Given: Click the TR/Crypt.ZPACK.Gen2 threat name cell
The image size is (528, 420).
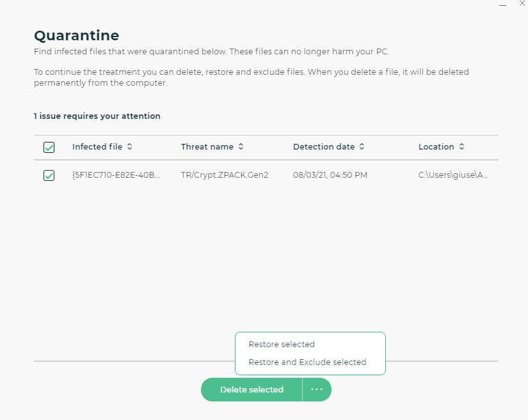Looking at the screenshot, I should [x=224, y=175].
